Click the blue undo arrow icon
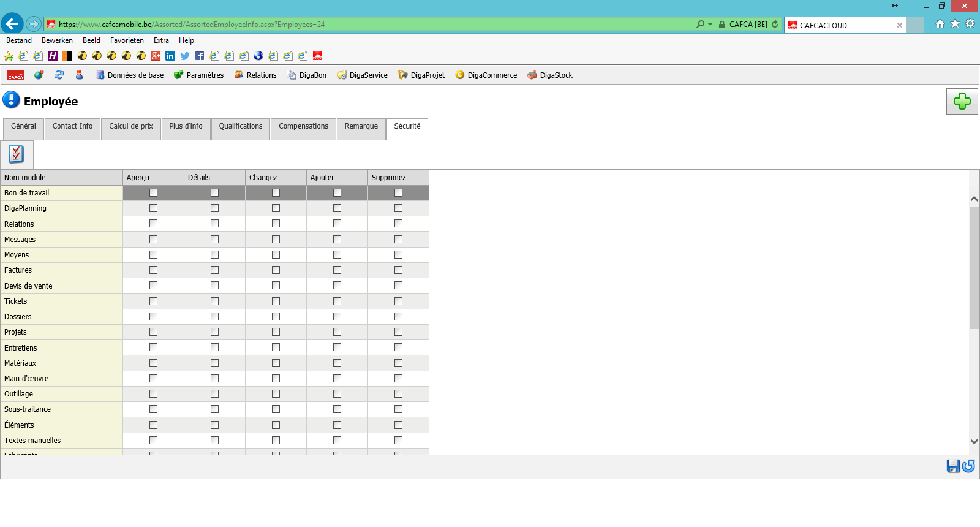This screenshot has height=527, width=980. (x=968, y=466)
